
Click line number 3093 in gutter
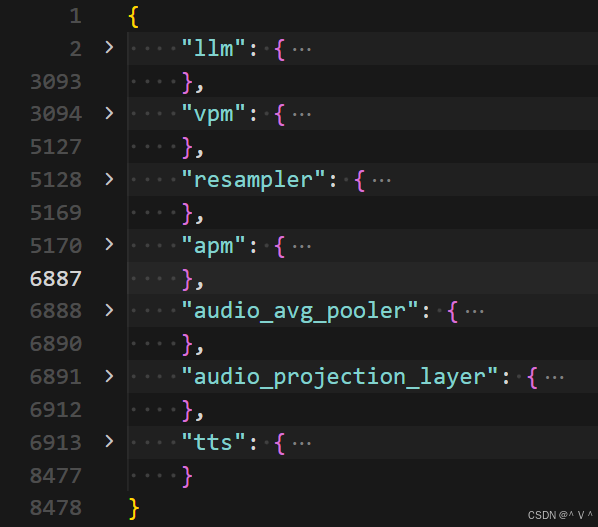pos(56,82)
